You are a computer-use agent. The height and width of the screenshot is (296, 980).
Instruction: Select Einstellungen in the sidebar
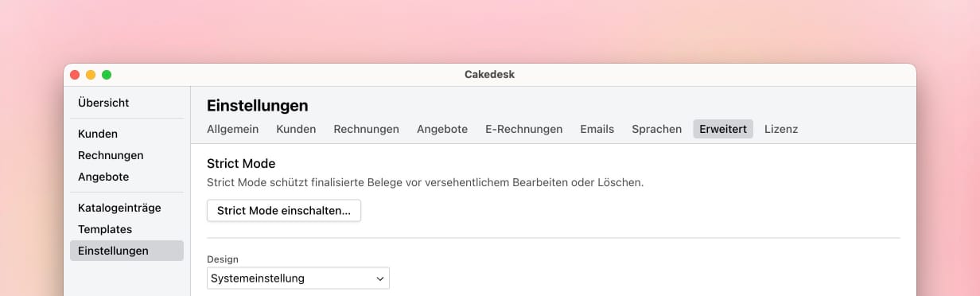pyautogui.click(x=126, y=251)
